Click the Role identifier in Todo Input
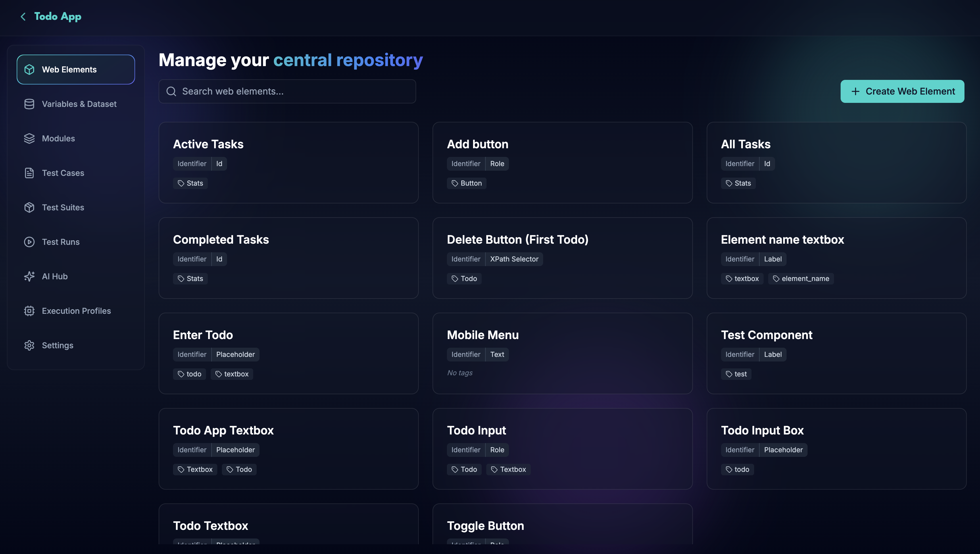Viewport: 980px width, 554px height. pos(497,450)
